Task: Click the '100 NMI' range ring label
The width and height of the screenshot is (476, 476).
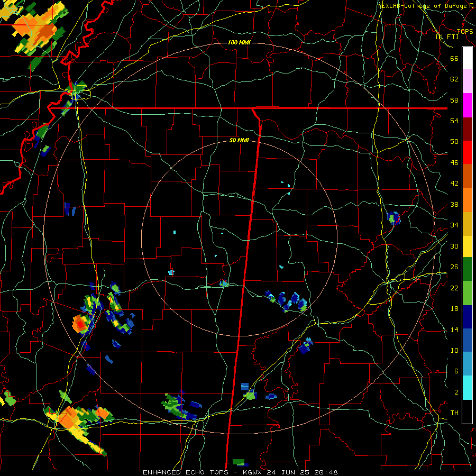Action: 239,42
